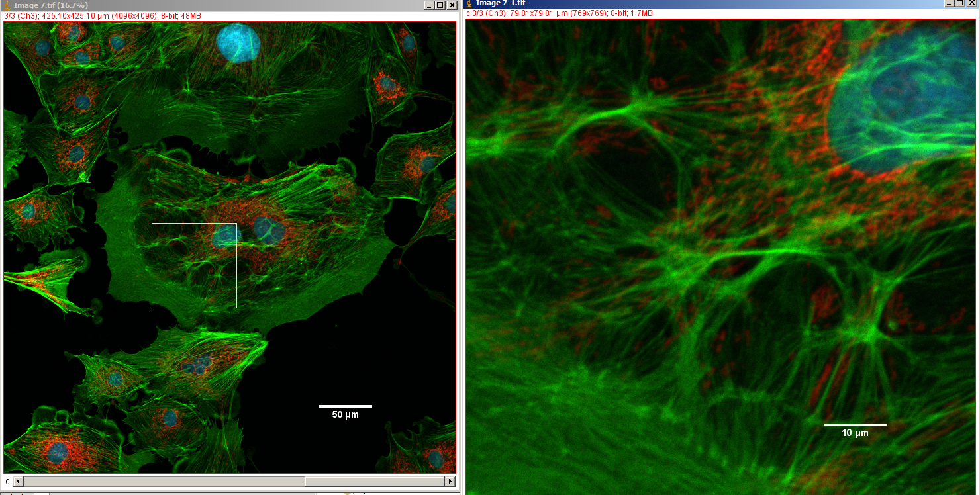Maximize the Image 7.tif window
Image resolution: width=980 pixels, height=495 pixels.
tap(441, 5)
